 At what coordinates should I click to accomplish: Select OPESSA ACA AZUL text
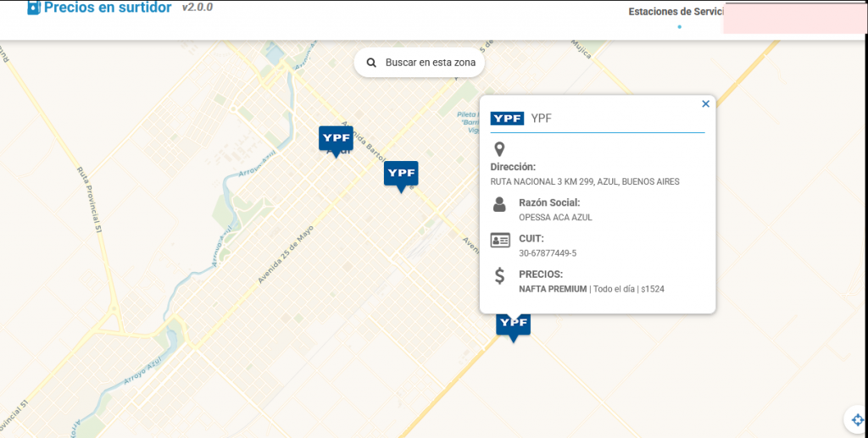pos(555,218)
